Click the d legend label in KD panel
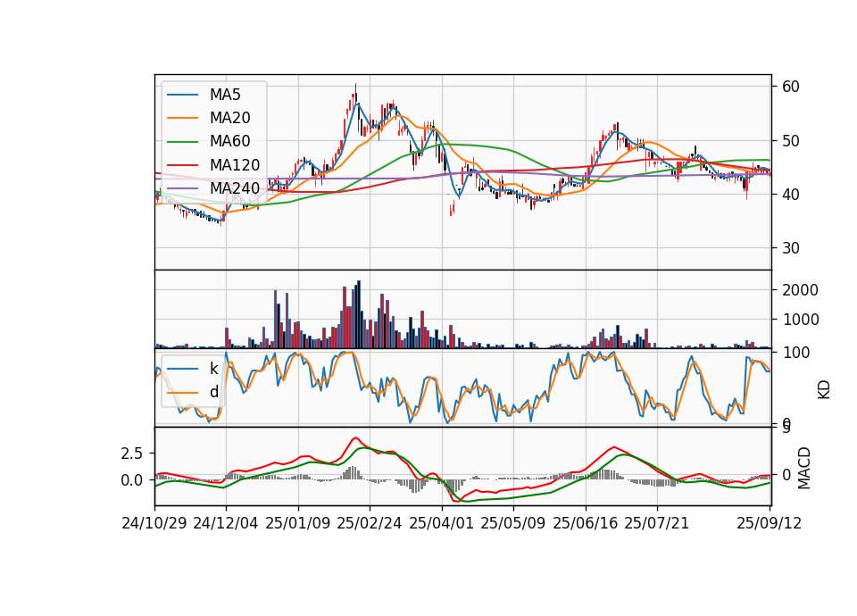This screenshot has width=857, height=616. pos(214,392)
